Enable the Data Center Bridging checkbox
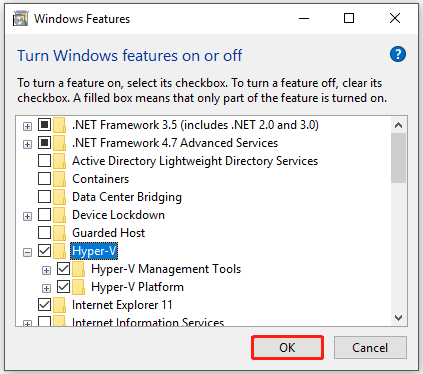Viewport: 423px width, 374px height. (44, 197)
